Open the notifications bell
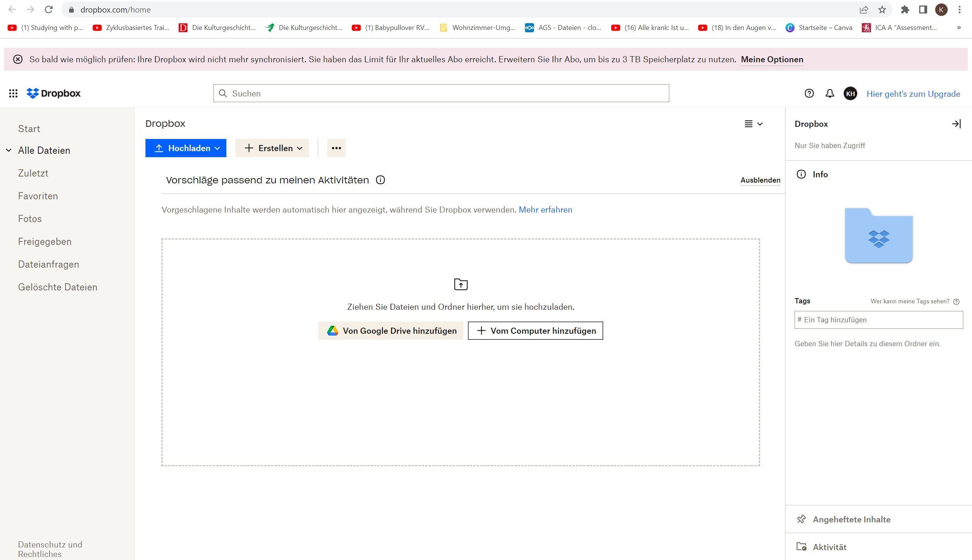 pyautogui.click(x=830, y=93)
